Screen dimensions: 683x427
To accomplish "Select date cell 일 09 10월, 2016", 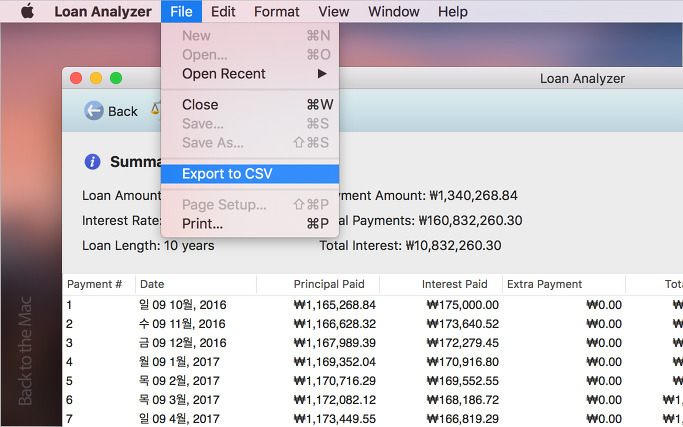I will coord(183,305).
